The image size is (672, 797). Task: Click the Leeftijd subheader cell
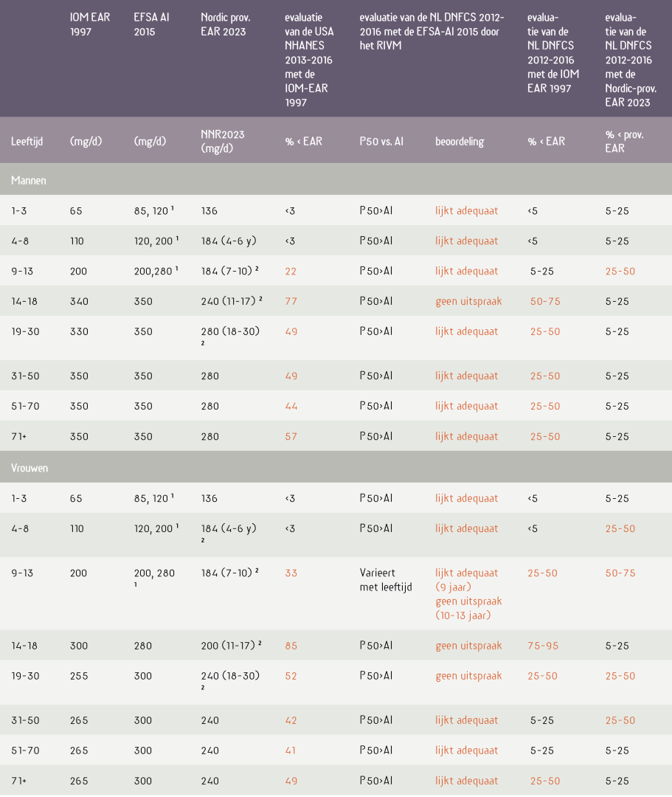click(x=27, y=142)
